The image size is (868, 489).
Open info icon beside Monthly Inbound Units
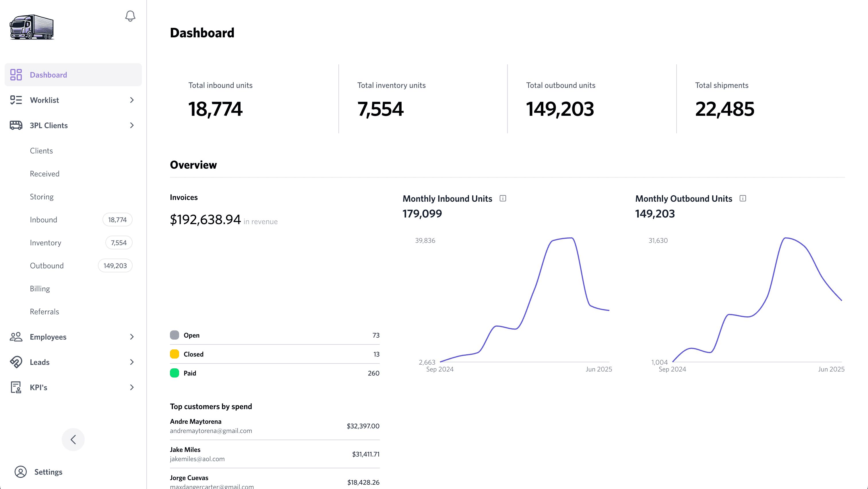[503, 198]
